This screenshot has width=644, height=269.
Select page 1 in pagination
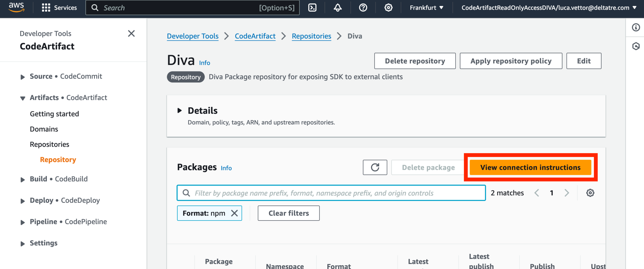(x=552, y=193)
